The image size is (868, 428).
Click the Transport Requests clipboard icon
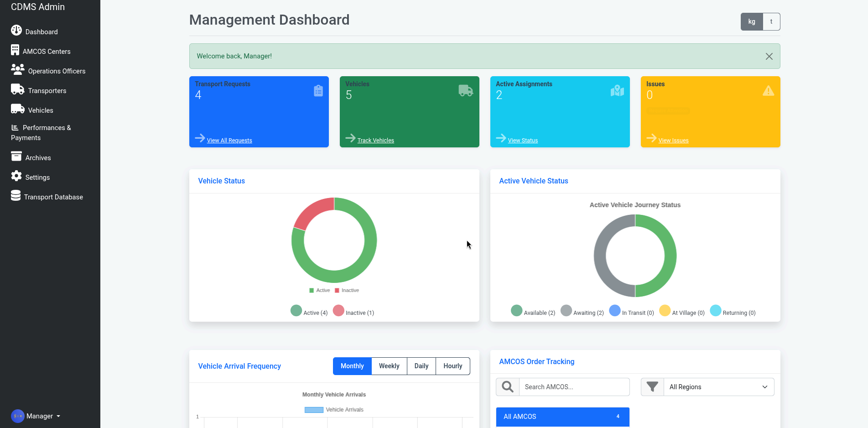(318, 91)
